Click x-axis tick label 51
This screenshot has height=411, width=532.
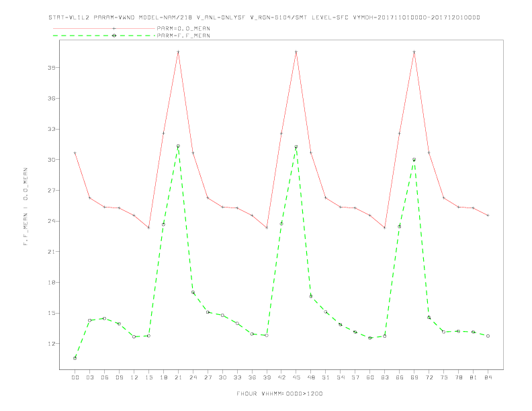tap(326, 377)
